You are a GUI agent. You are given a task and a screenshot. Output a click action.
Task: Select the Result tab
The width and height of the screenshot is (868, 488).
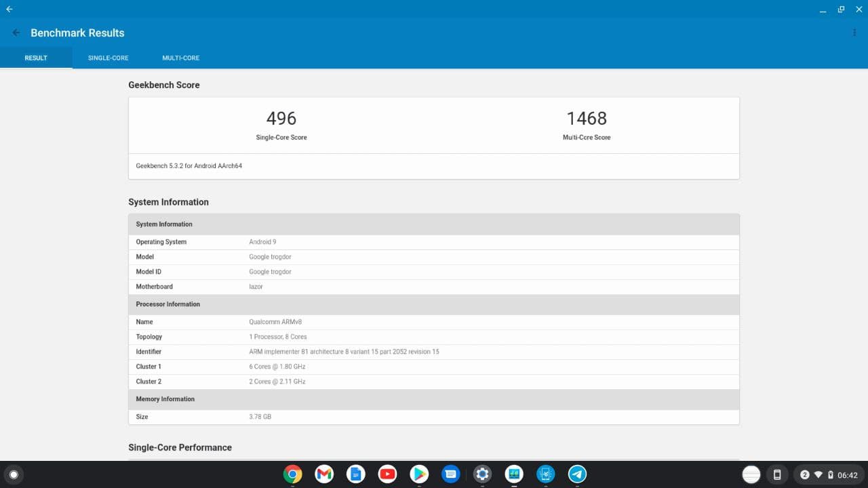(36, 58)
